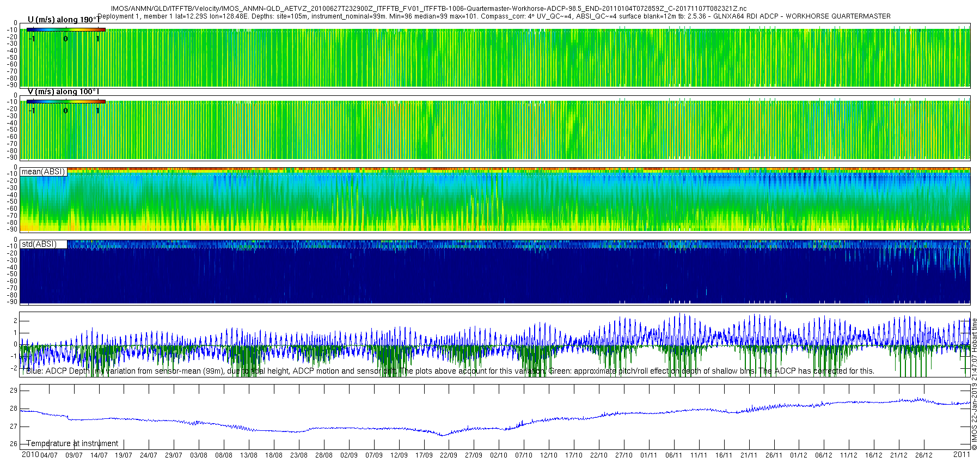Click the '07/10' date tick label
This screenshot has width=980, height=463.
tap(524, 455)
